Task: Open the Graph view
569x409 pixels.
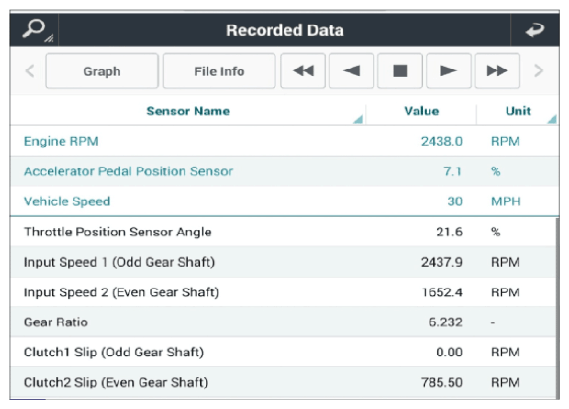Action: (102, 71)
